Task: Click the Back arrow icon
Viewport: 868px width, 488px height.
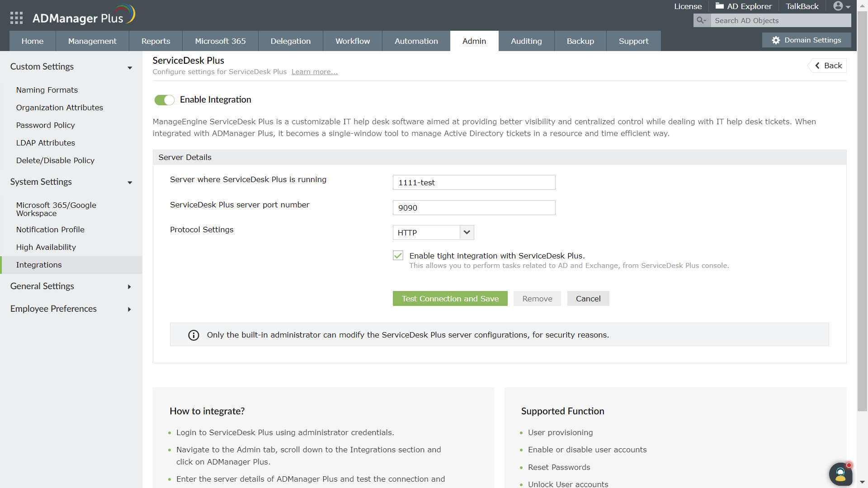Action: 817,66
